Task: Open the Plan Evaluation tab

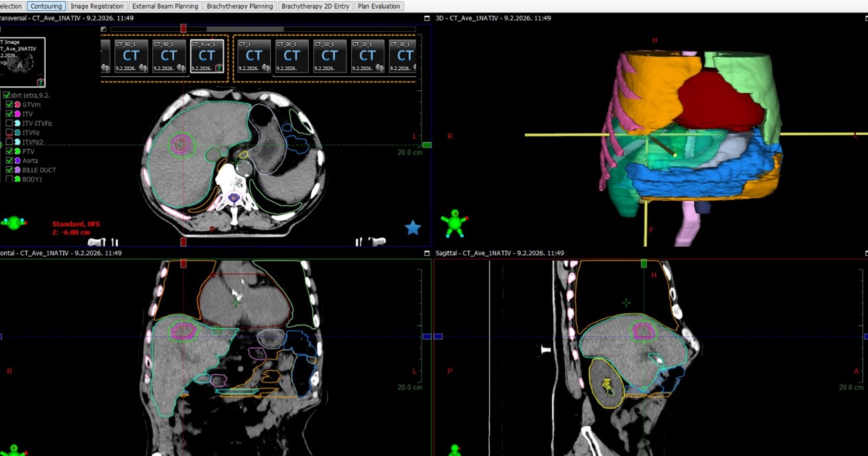Action: pos(379,6)
